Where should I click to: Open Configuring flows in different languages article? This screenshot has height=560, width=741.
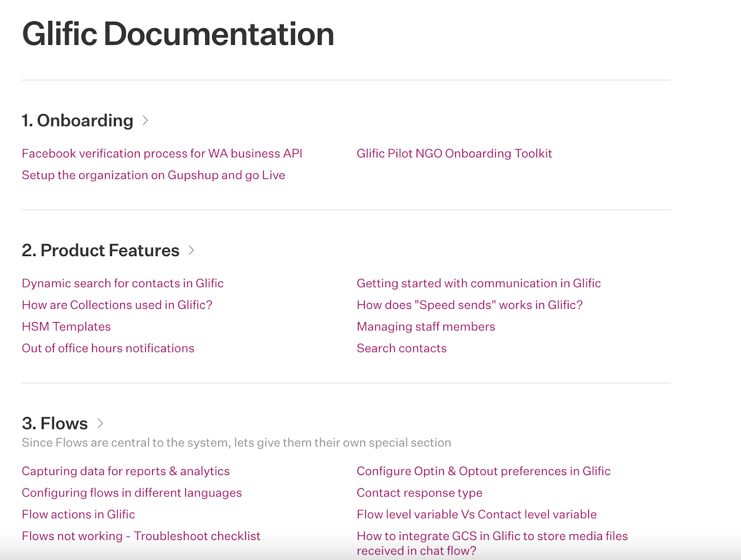tap(132, 493)
